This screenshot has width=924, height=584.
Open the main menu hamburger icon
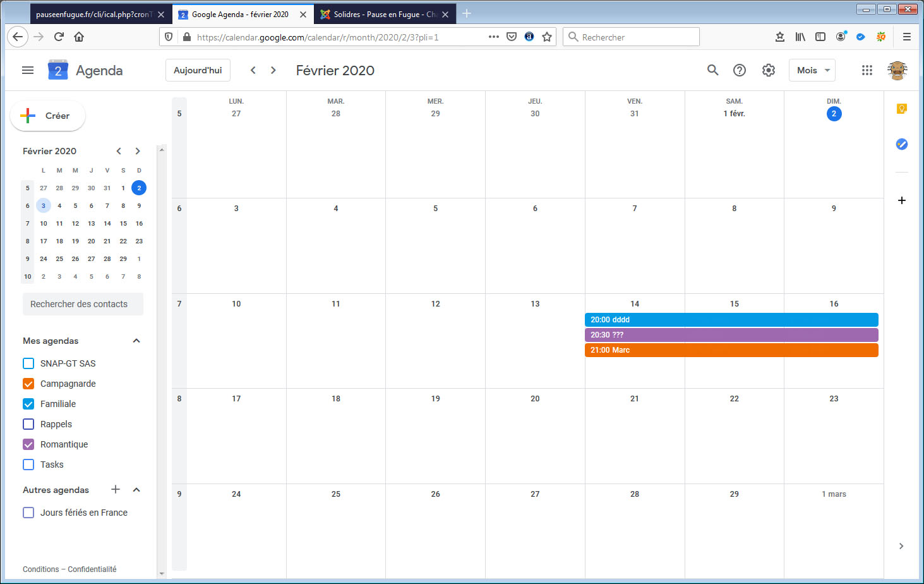28,70
